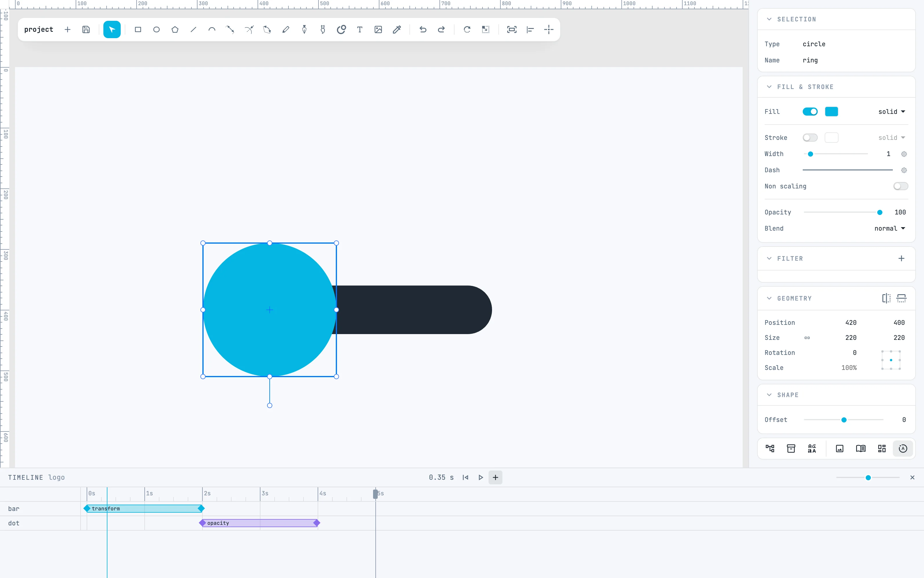This screenshot has height=578, width=924.
Task: Open the Align objects tool
Action: [x=530, y=29]
